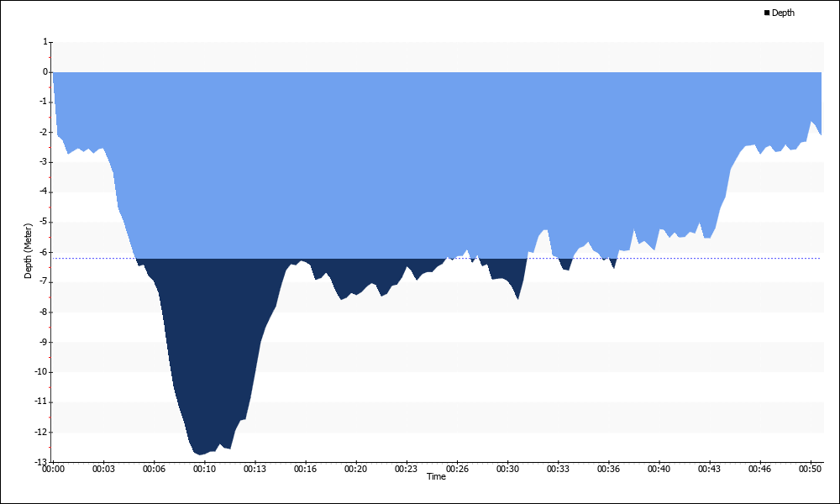Click the -5 depth axis label
Viewport: 840px width, 504px height.
(x=44, y=222)
